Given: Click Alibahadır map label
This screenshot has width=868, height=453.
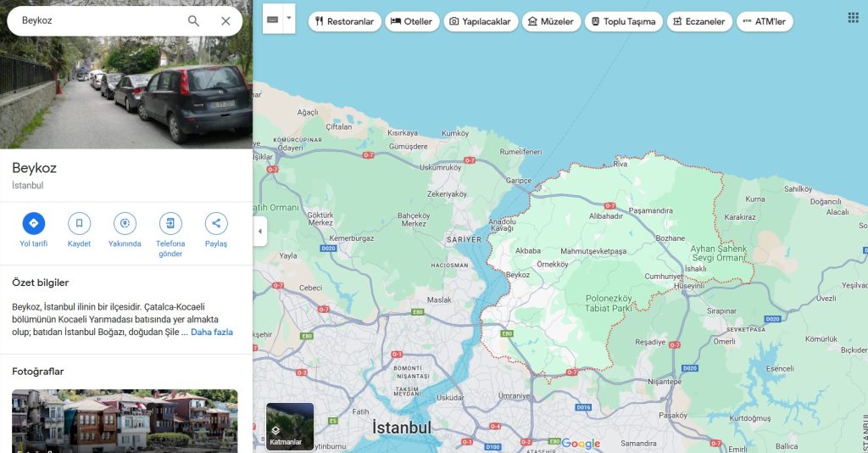Looking at the screenshot, I should point(605,216).
